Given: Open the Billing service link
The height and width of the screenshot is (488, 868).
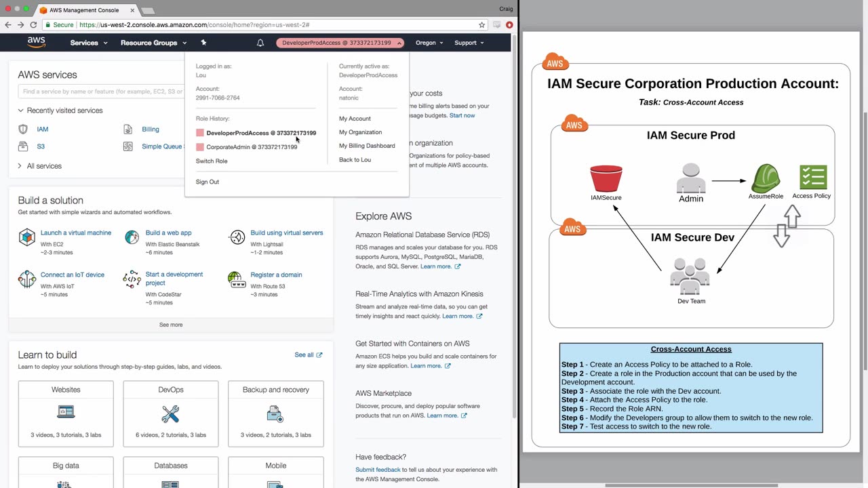Looking at the screenshot, I should [151, 129].
